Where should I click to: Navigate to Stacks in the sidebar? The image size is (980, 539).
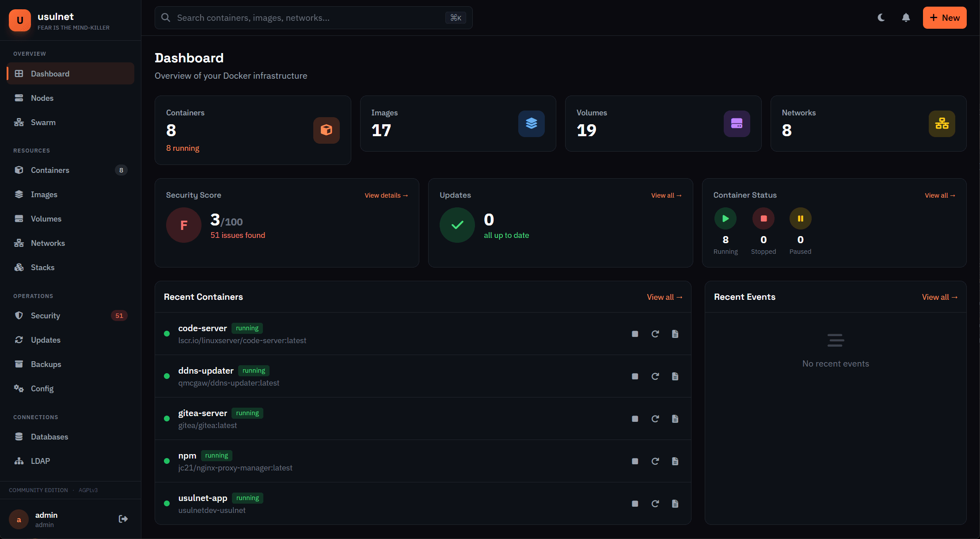42,267
